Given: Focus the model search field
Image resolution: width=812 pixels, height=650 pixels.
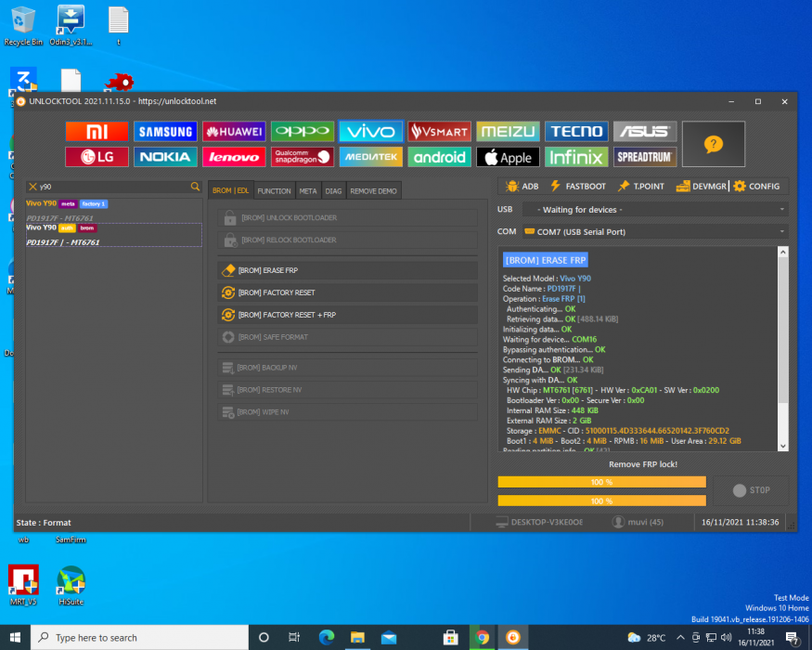Looking at the screenshot, I should (x=114, y=187).
